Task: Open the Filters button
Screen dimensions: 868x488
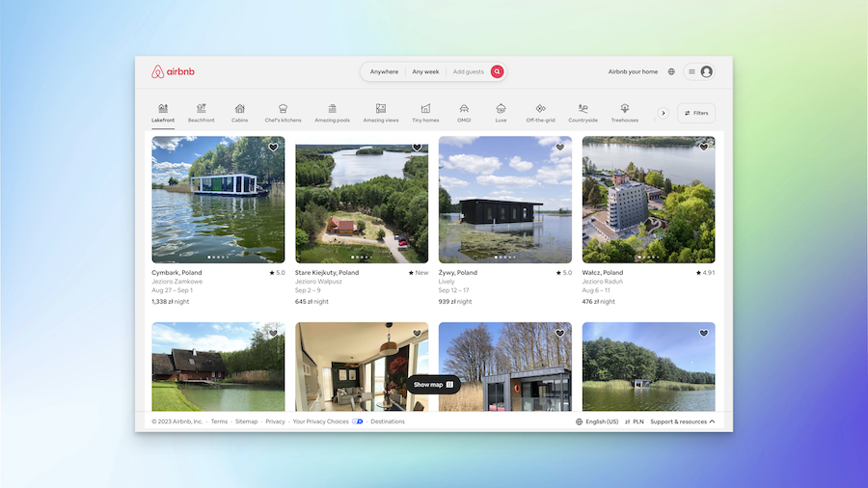Action: click(x=696, y=113)
